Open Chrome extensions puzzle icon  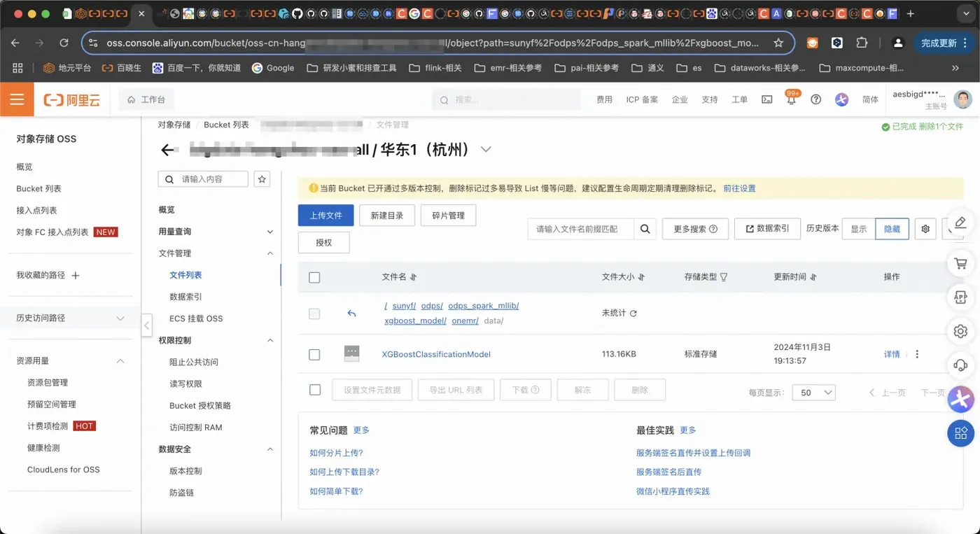pyautogui.click(x=862, y=43)
